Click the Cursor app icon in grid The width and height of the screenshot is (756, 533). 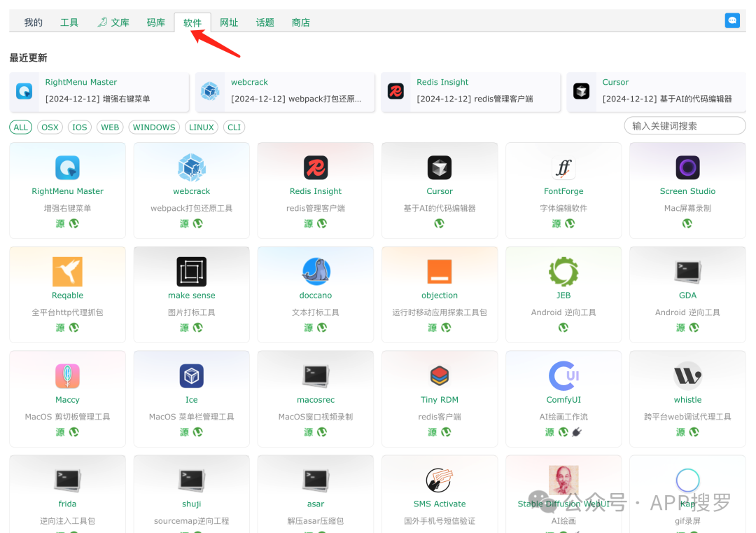(440, 168)
